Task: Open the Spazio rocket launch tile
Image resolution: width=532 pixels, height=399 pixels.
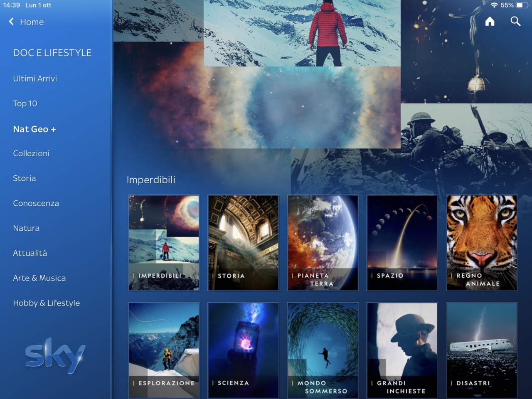Action: tap(402, 243)
